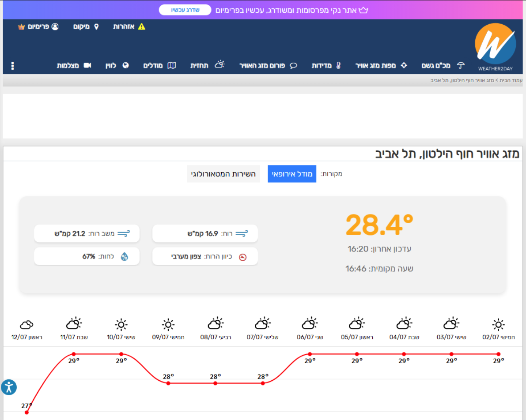
Task: Select the sunny icon for חמישי 09/07
Action: pos(168,324)
